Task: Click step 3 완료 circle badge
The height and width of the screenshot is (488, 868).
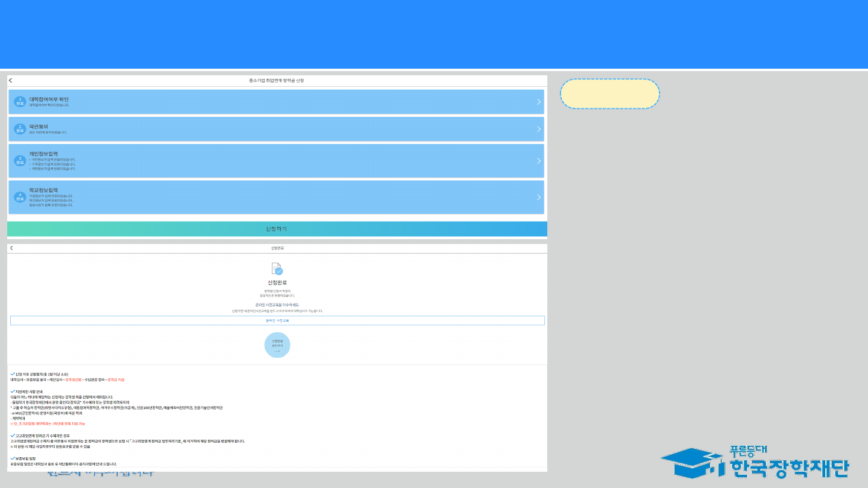Action: (20, 161)
